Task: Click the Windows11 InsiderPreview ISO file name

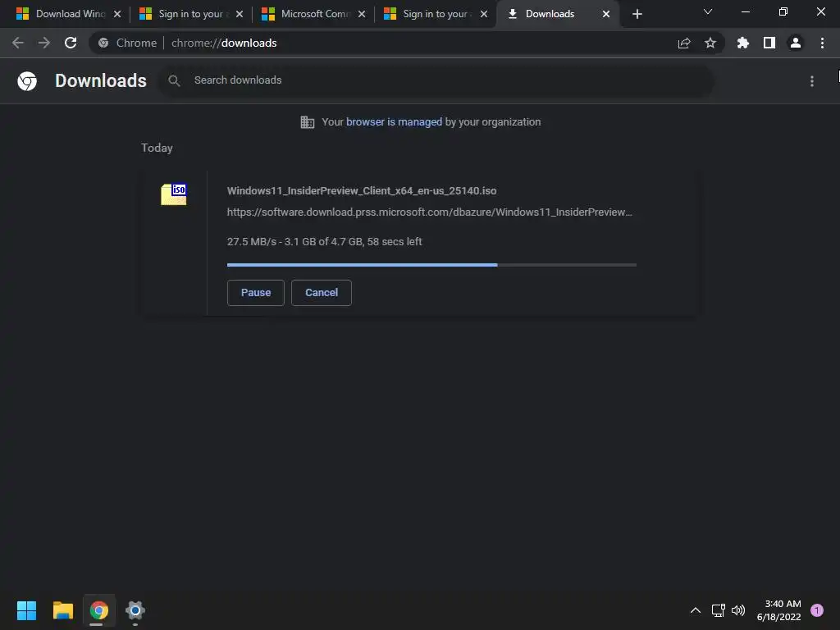Action: (x=362, y=190)
